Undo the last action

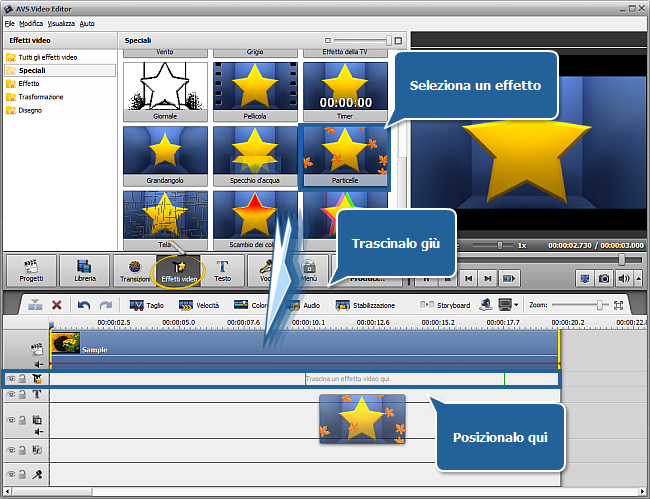coord(84,305)
